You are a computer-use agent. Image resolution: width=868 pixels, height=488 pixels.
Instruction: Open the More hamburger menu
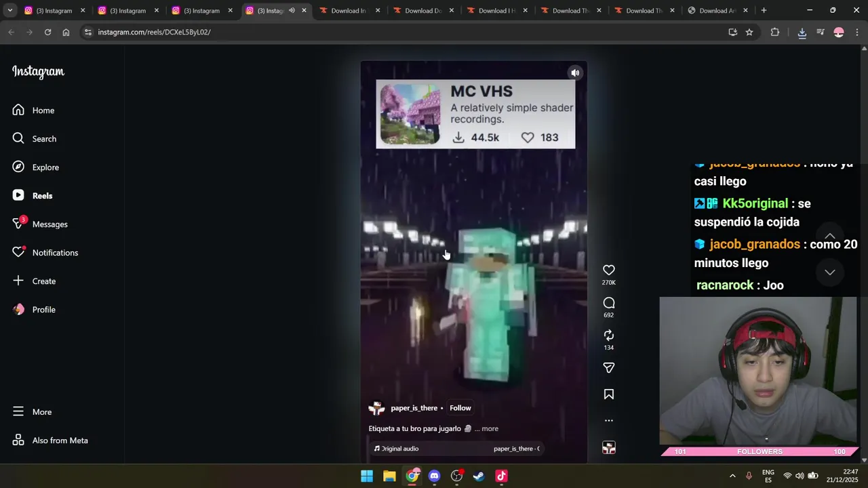coord(32,412)
